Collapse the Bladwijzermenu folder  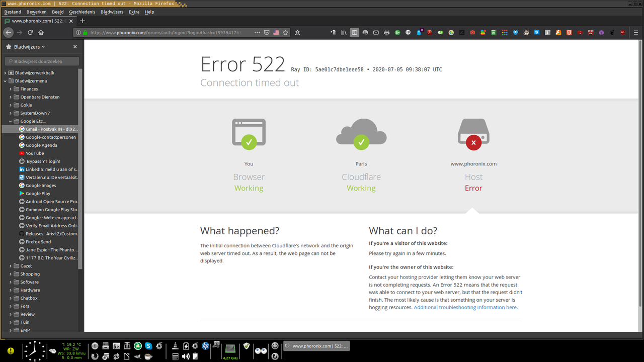click(5, 81)
